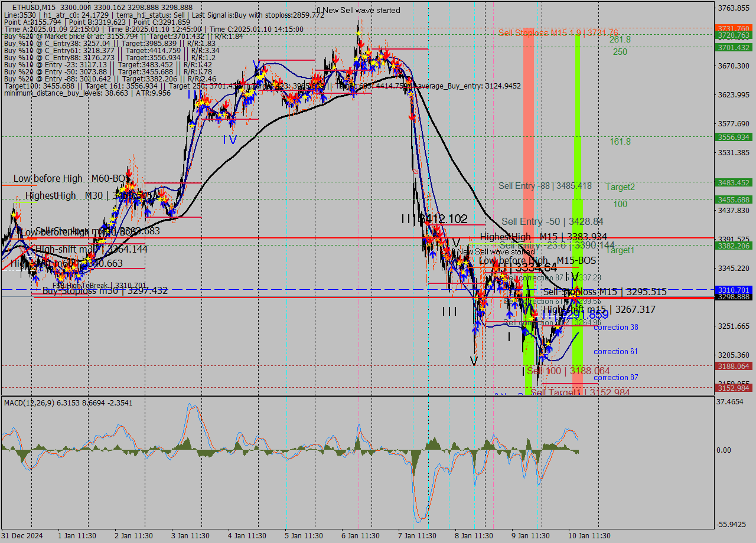Click the '31 Dec 2024' time axis label
The image size is (756, 543).
pyautogui.click(x=21, y=536)
